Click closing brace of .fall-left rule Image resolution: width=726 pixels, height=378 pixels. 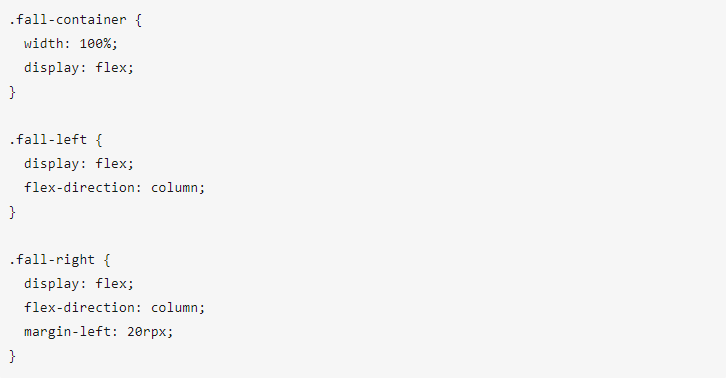coord(13,212)
